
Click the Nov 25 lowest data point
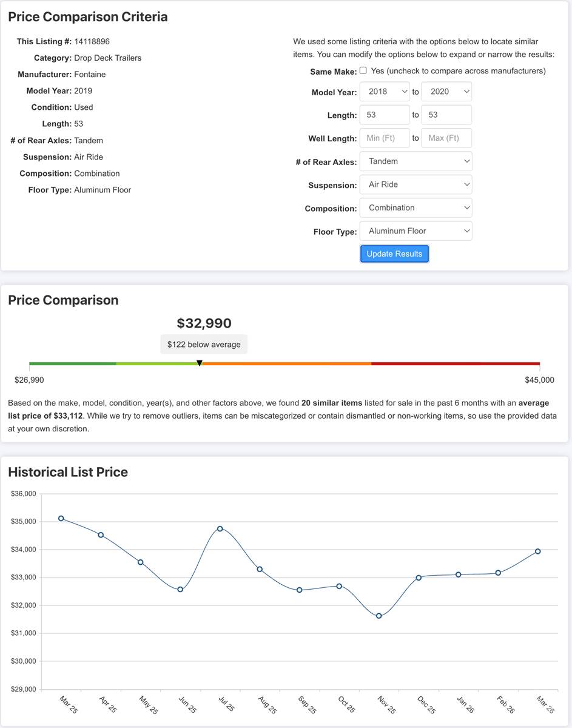pos(379,616)
